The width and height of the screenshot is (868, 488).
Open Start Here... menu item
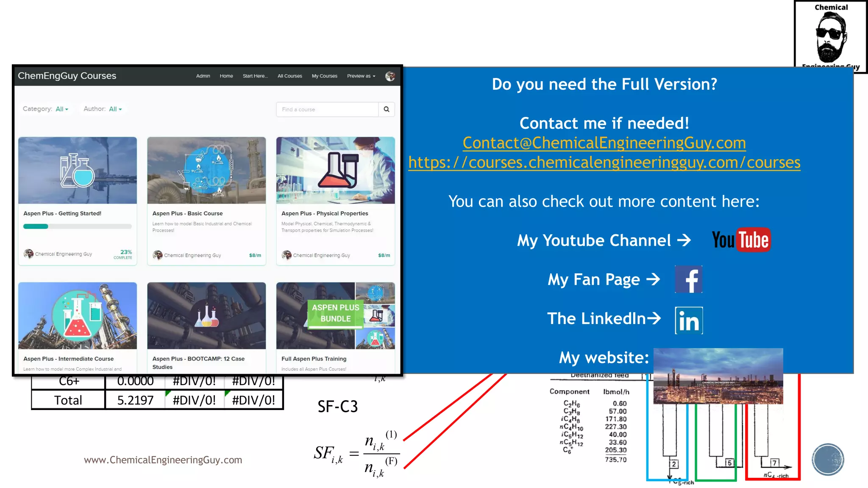(x=255, y=76)
